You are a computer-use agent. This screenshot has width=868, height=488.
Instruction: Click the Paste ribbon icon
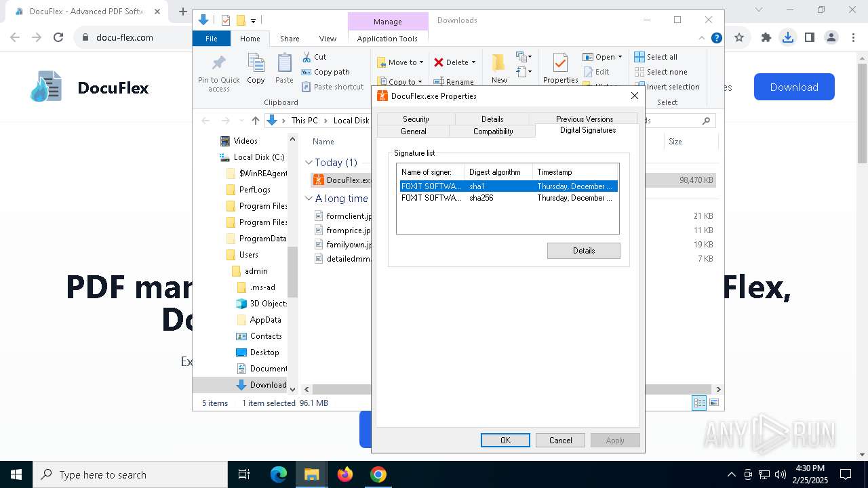pos(284,69)
